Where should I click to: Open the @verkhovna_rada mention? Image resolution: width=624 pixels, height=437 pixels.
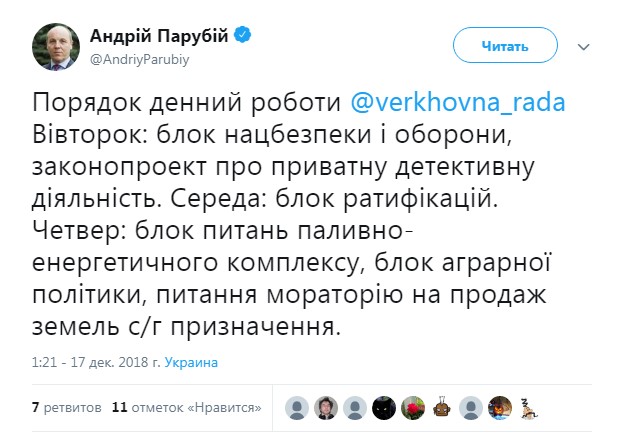click(x=460, y=103)
